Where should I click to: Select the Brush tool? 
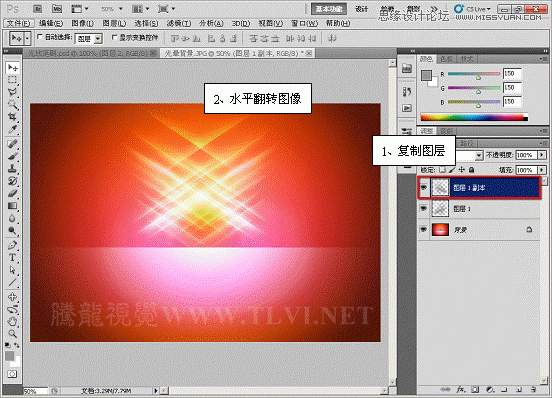click(13, 156)
